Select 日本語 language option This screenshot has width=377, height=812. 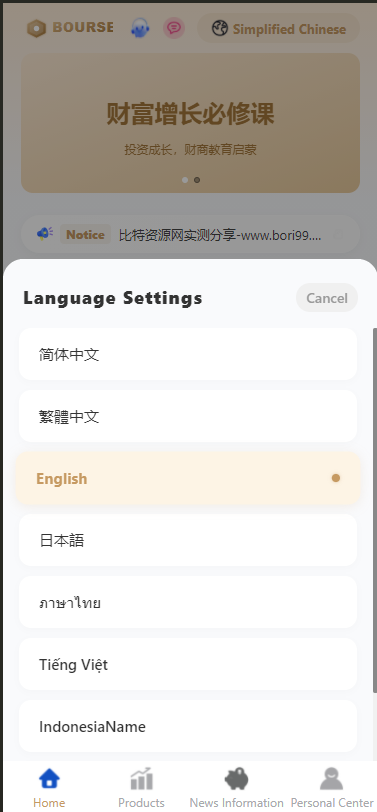(188, 540)
